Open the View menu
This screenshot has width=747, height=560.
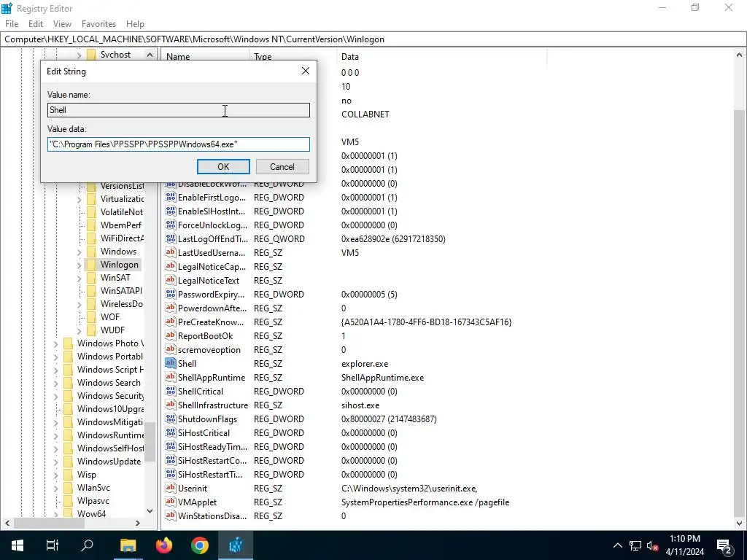[62, 24]
